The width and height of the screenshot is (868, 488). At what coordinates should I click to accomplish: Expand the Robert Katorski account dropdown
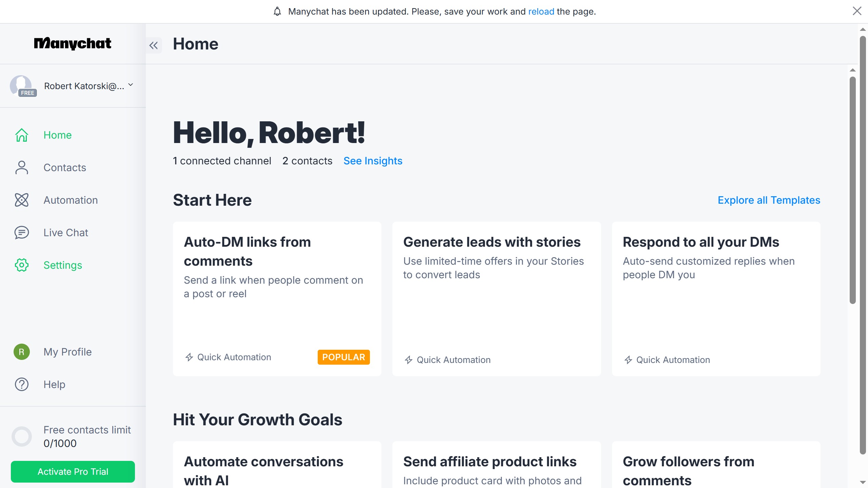click(x=131, y=85)
